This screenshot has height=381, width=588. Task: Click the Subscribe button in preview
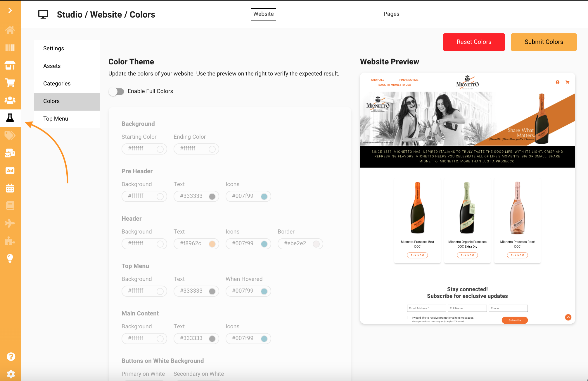pyautogui.click(x=515, y=320)
